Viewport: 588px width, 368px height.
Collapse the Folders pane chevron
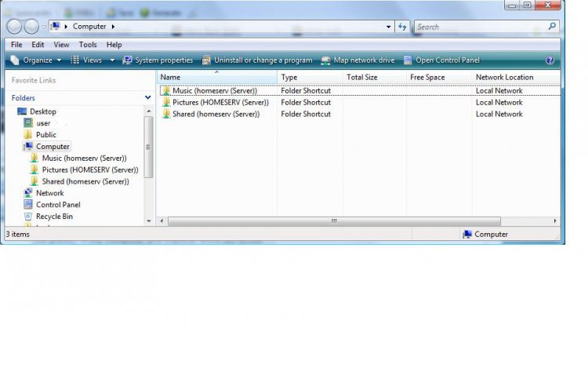pos(147,98)
